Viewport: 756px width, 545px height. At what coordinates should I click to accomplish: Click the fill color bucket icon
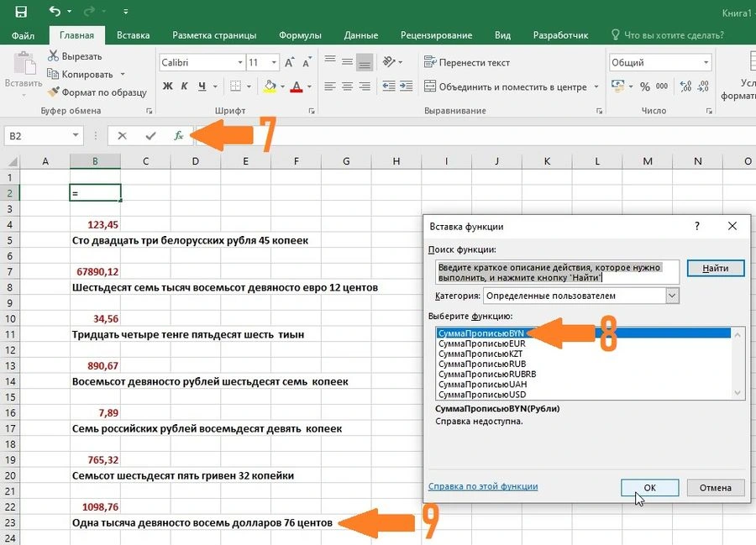(x=269, y=86)
